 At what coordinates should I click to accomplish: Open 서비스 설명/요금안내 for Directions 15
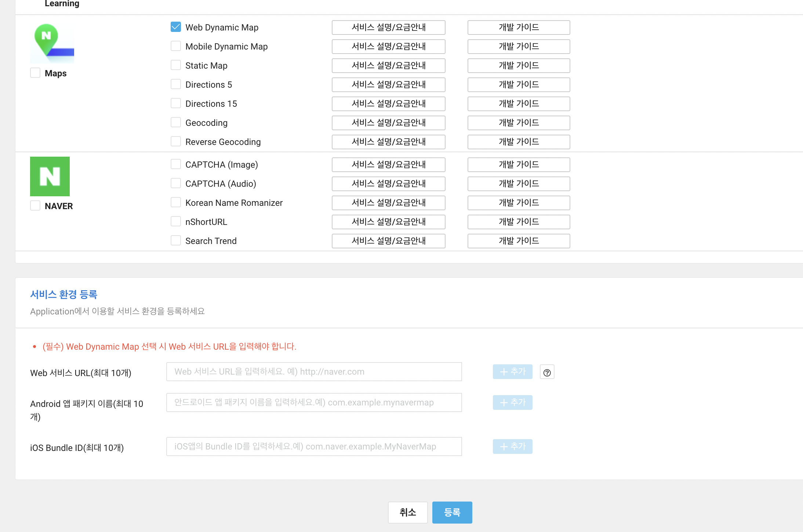pyautogui.click(x=389, y=104)
